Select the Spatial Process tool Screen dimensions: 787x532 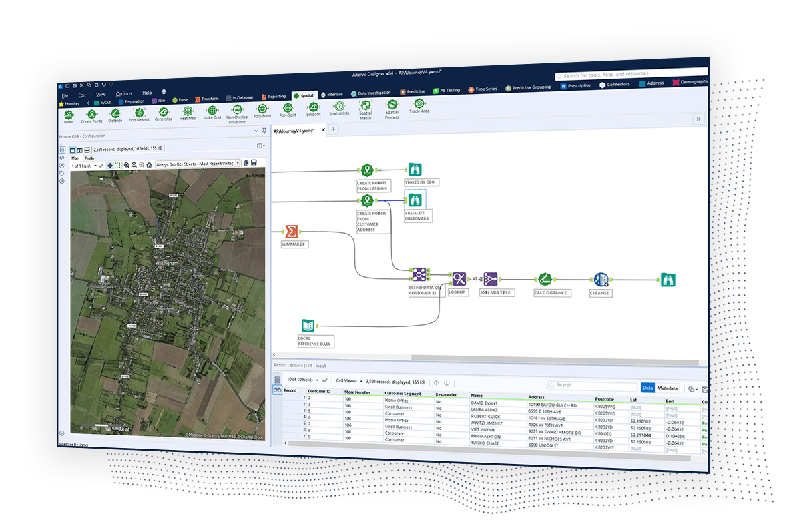point(392,109)
